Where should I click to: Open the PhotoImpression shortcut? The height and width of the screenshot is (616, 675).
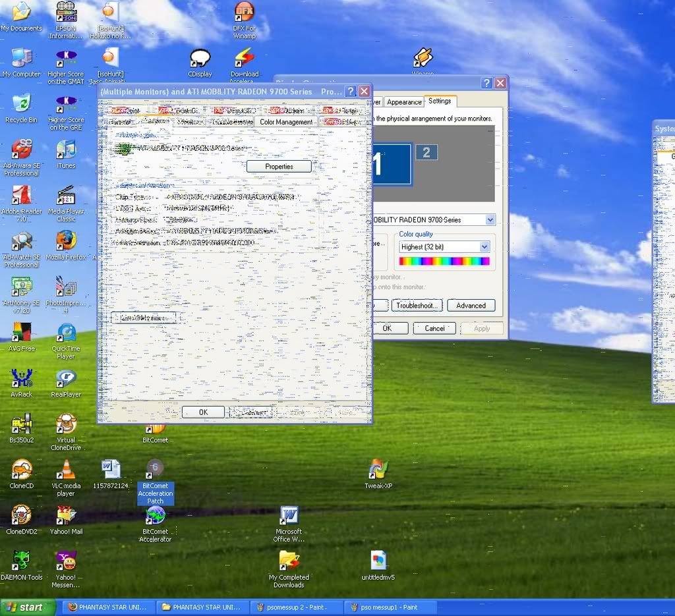click(x=66, y=295)
